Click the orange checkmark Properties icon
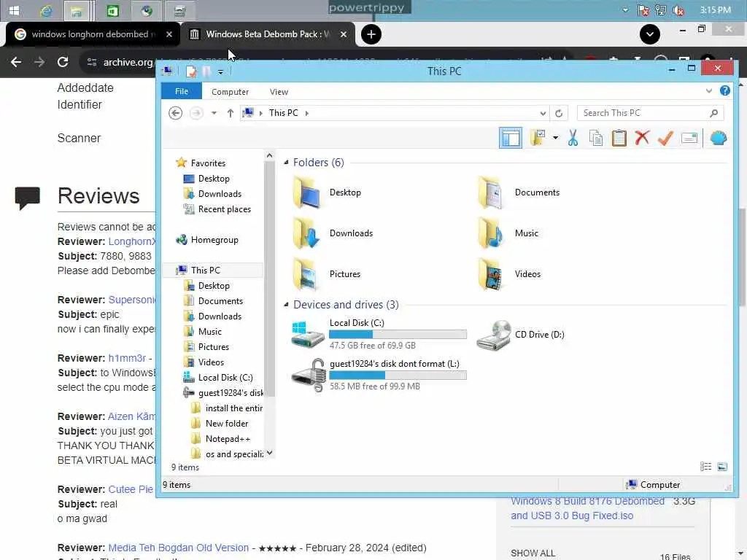747x560 pixels. (665, 138)
